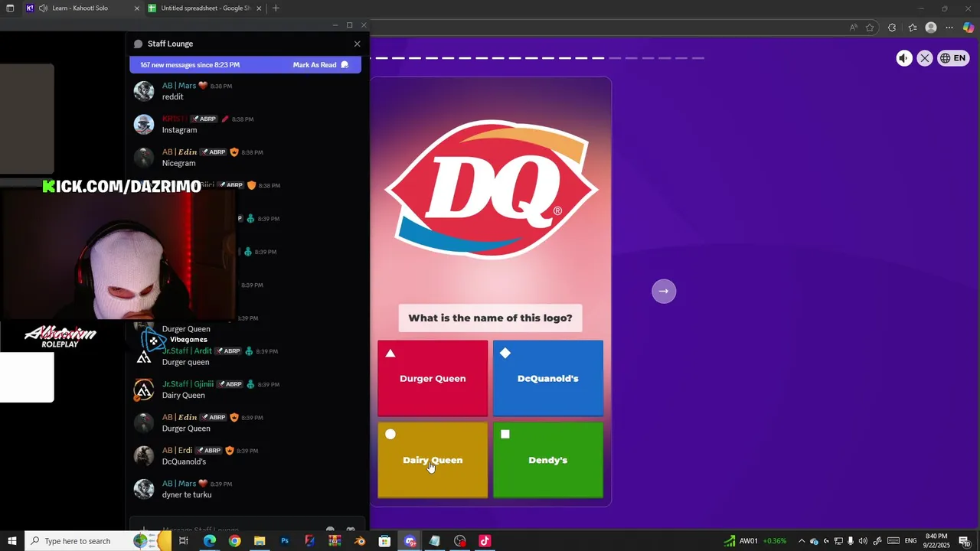The width and height of the screenshot is (980, 551).
Task: Switch to Learn - Kahoot! Solo tab
Action: 80,8
